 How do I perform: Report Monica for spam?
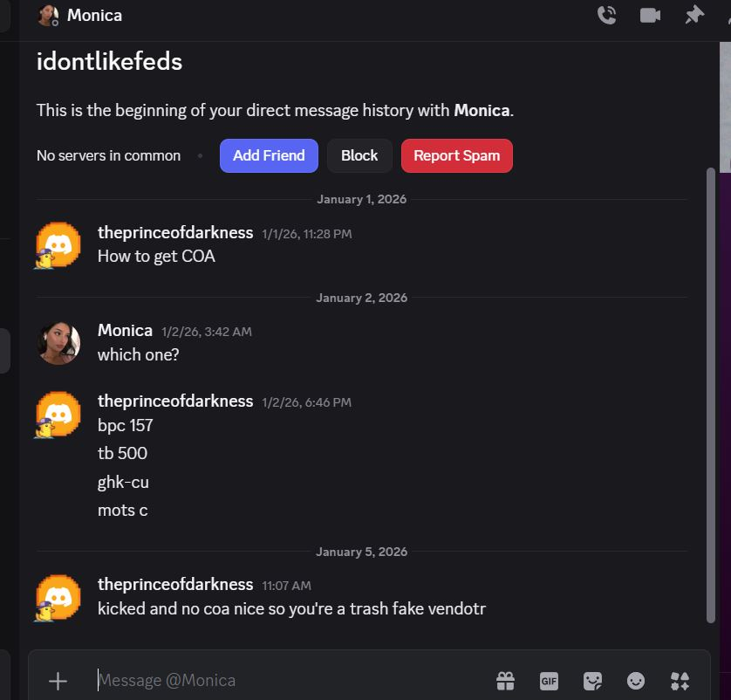(x=456, y=155)
